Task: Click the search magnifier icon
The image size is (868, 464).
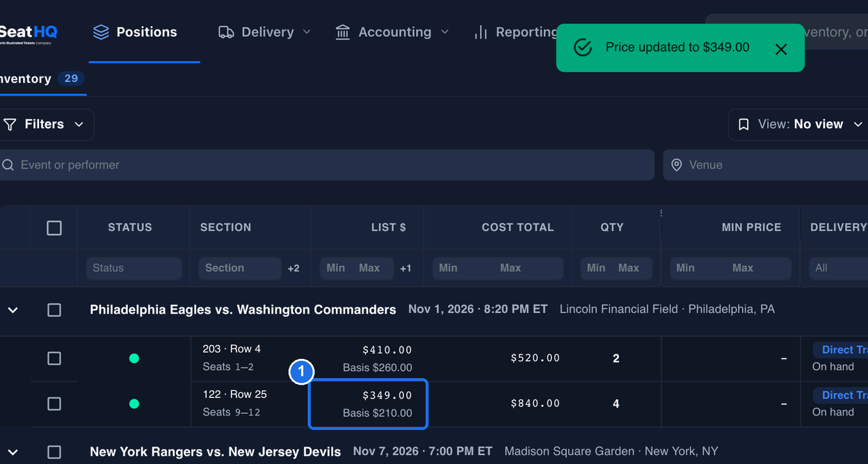Action: pyautogui.click(x=8, y=165)
